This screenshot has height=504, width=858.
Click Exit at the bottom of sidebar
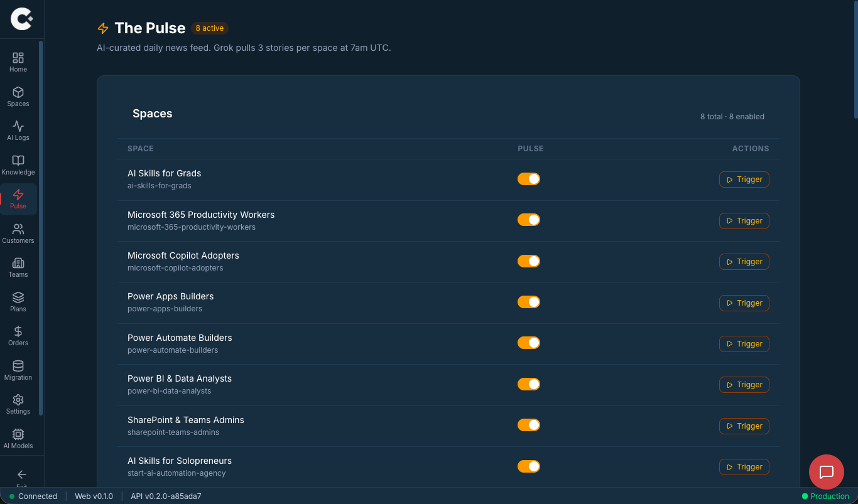click(21, 477)
